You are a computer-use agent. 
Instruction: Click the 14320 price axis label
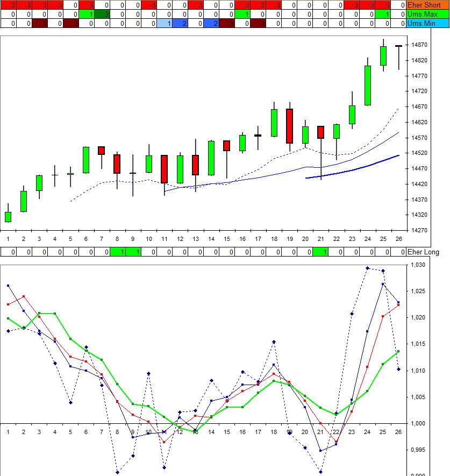pos(419,215)
